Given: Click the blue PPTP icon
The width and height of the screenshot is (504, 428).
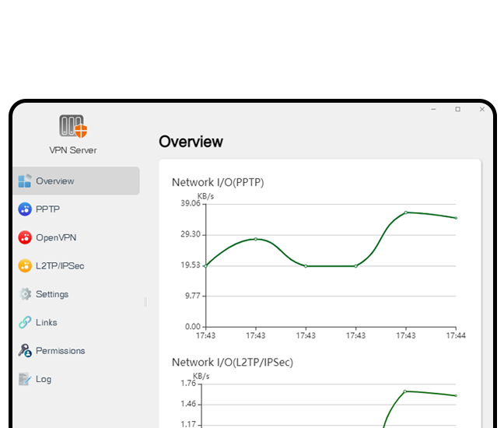Looking at the screenshot, I should pyautogui.click(x=25, y=209).
